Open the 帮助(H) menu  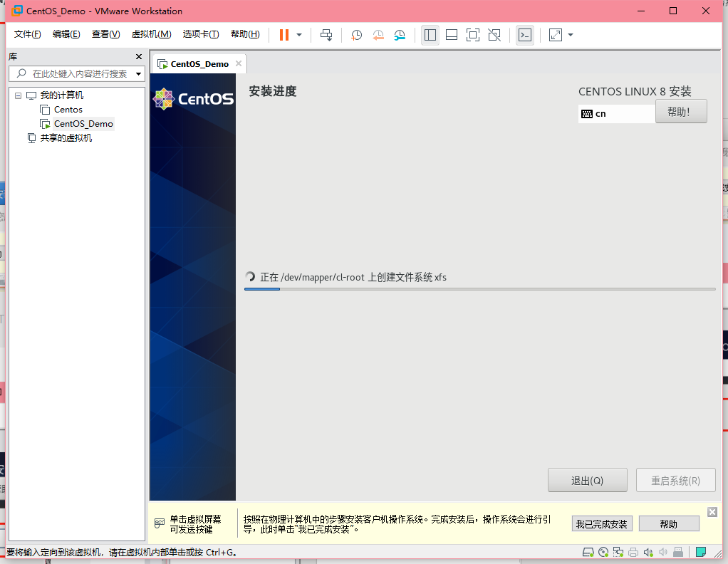pos(245,34)
